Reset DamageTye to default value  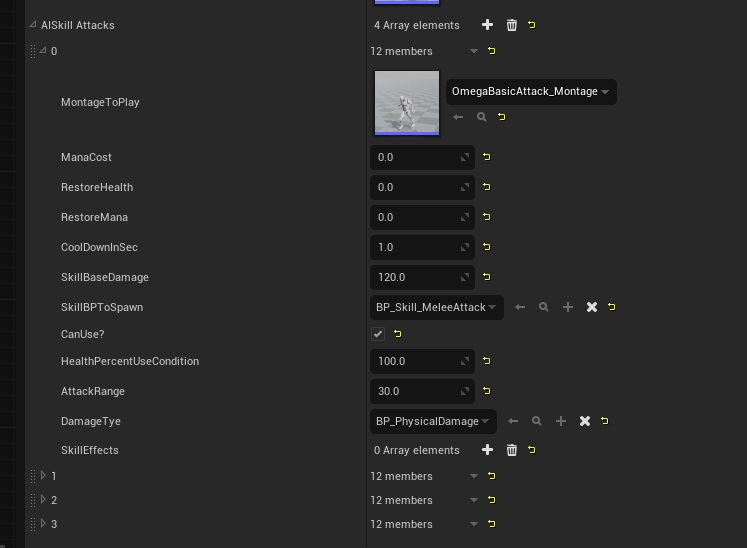tap(605, 421)
